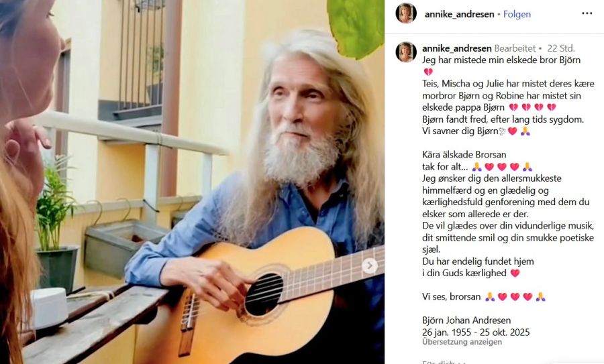Viewport: 604px width, 364px height.
Task: Click the date line '26 jan. 1955 - 25 okt. 2025'
Action: click(x=476, y=332)
